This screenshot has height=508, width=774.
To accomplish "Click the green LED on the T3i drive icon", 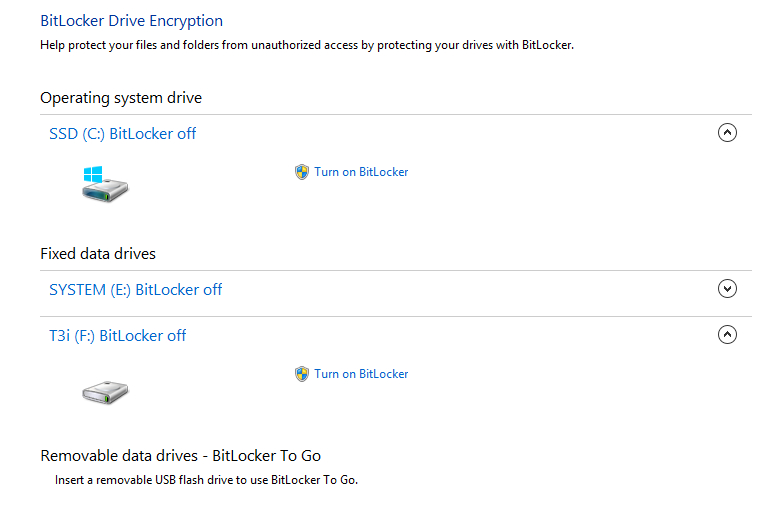I will pyautogui.click(x=106, y=398).
